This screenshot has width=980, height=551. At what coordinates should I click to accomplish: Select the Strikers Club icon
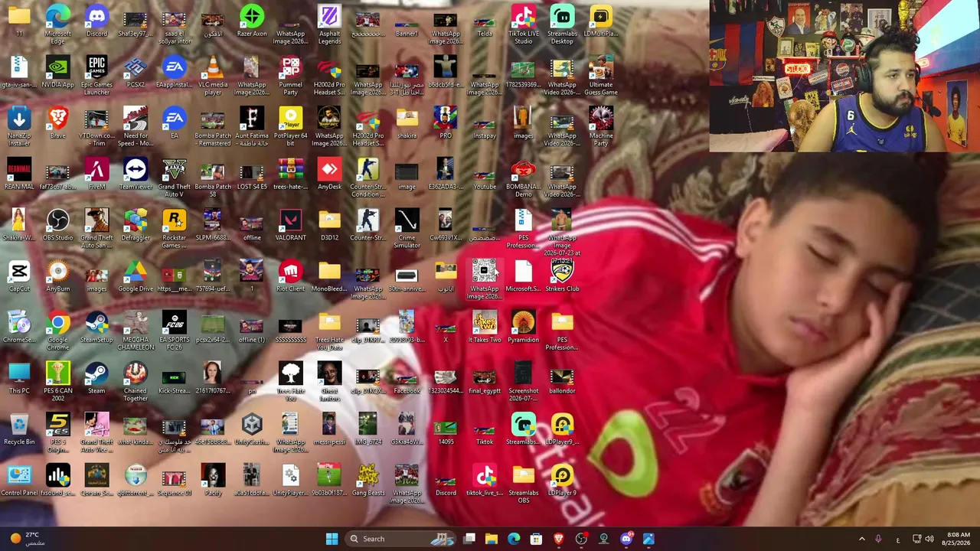(562, 276)
